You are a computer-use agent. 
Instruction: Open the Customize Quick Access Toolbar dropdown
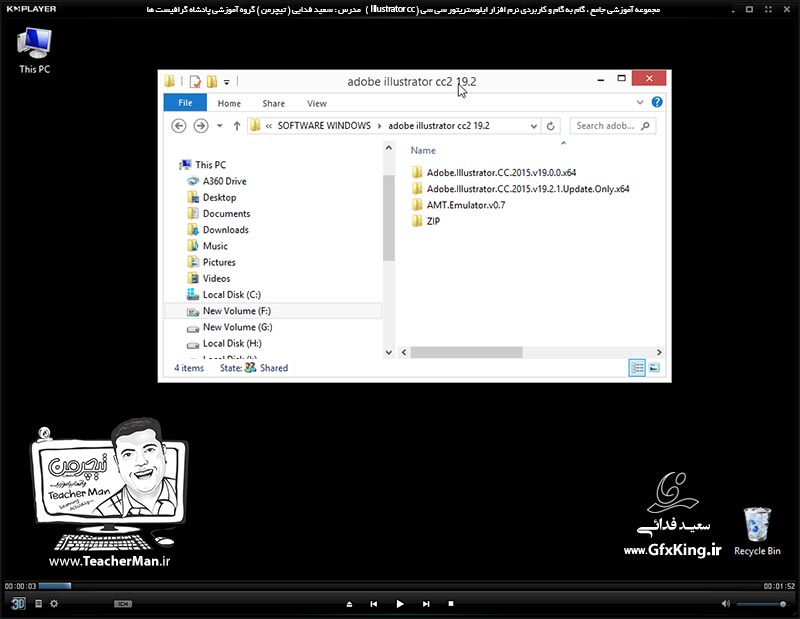(227, 82)
